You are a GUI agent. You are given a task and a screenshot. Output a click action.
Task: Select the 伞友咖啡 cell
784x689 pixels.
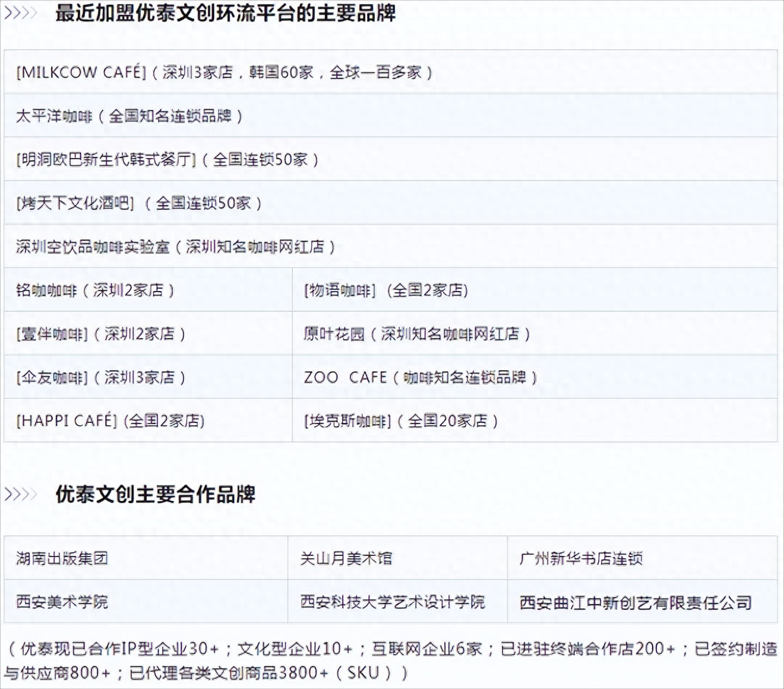pos(101,377)
